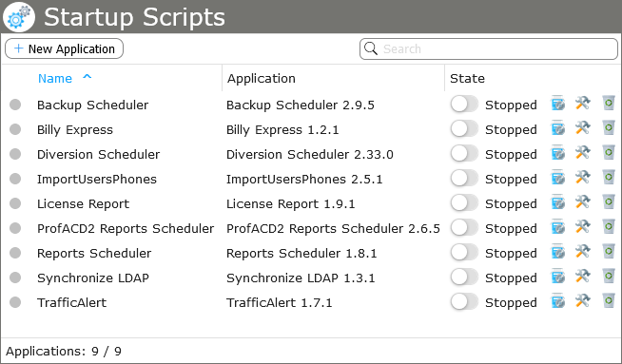The height and width of the screenshot is (364, 622).
Task: Toggle Backup Scheduler state switch on
Action: (464, 105)
